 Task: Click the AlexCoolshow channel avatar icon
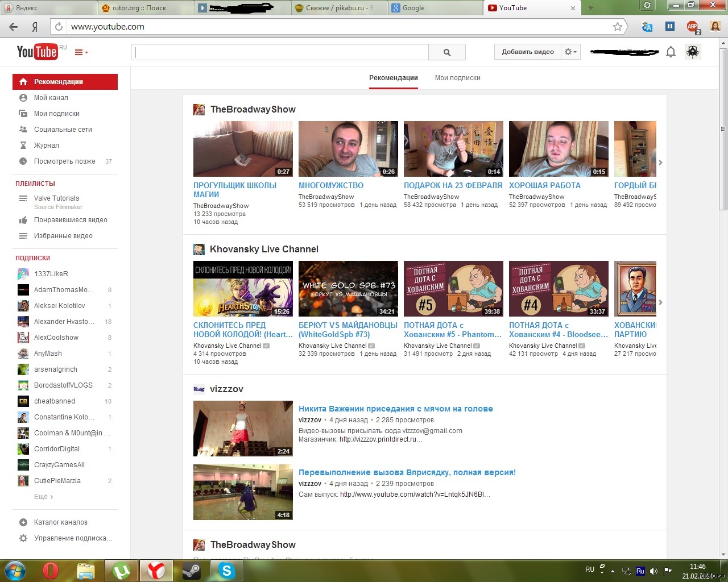tap(23, 338)
